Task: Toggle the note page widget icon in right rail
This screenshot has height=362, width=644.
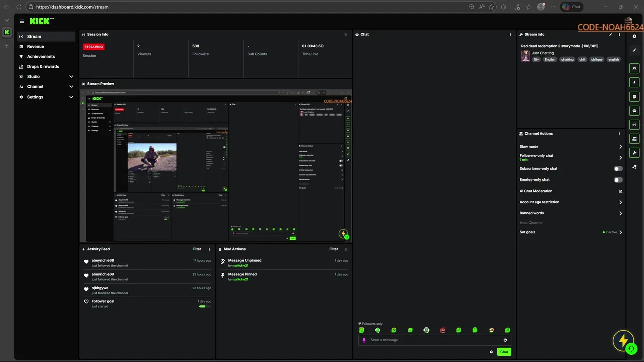Action: pos(634,97)
